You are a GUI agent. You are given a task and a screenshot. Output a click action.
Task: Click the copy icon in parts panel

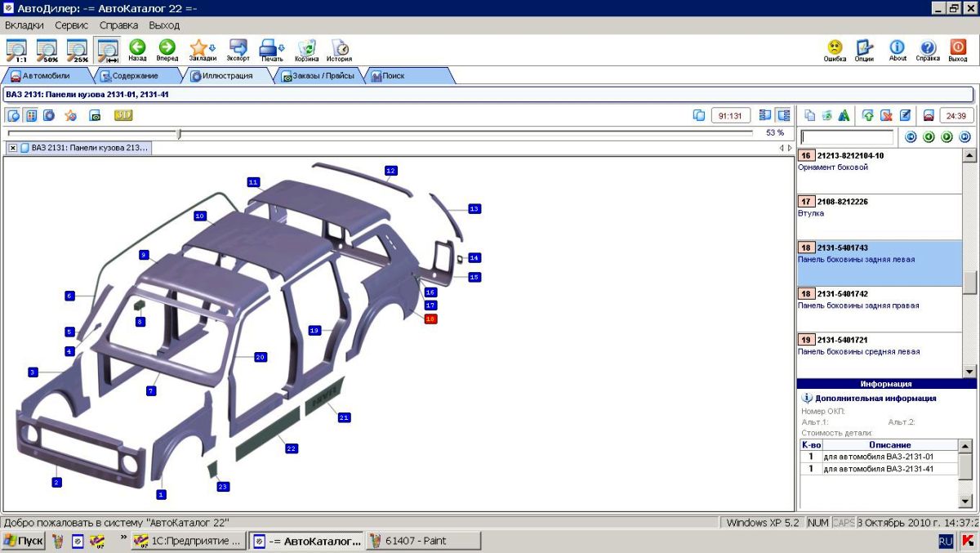pyautogui.click(x=809, y=115)
